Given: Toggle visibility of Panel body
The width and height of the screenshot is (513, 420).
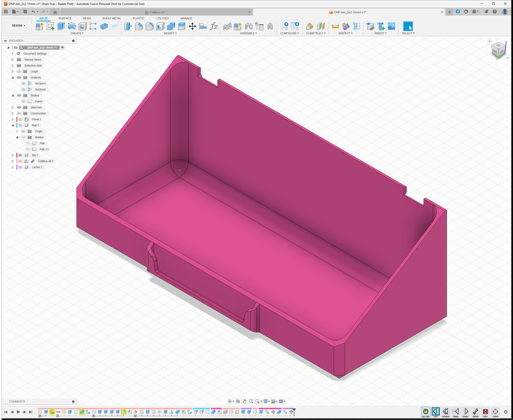Looking at the screenshot, I should coord(23,101).
